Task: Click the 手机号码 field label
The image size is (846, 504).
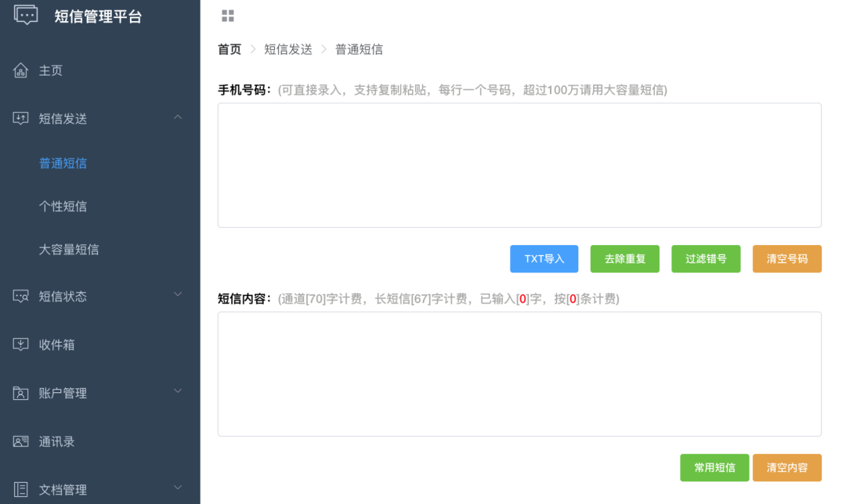Action: [244, 90]
